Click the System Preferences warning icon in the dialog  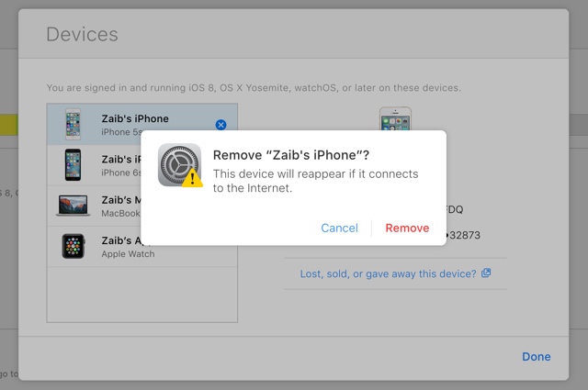click(x=180, y=165)
